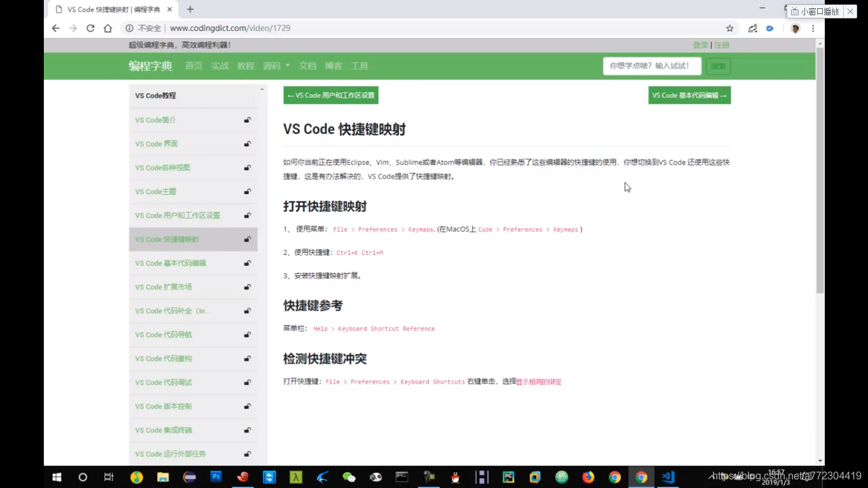Click the blue checkmark extension icon
The image size is (868, 488).
click(x=770, y=28)
